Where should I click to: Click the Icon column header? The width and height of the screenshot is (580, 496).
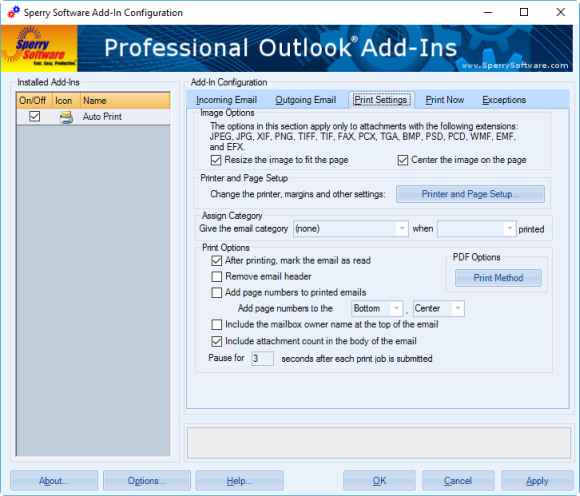[x=66, y=101]
